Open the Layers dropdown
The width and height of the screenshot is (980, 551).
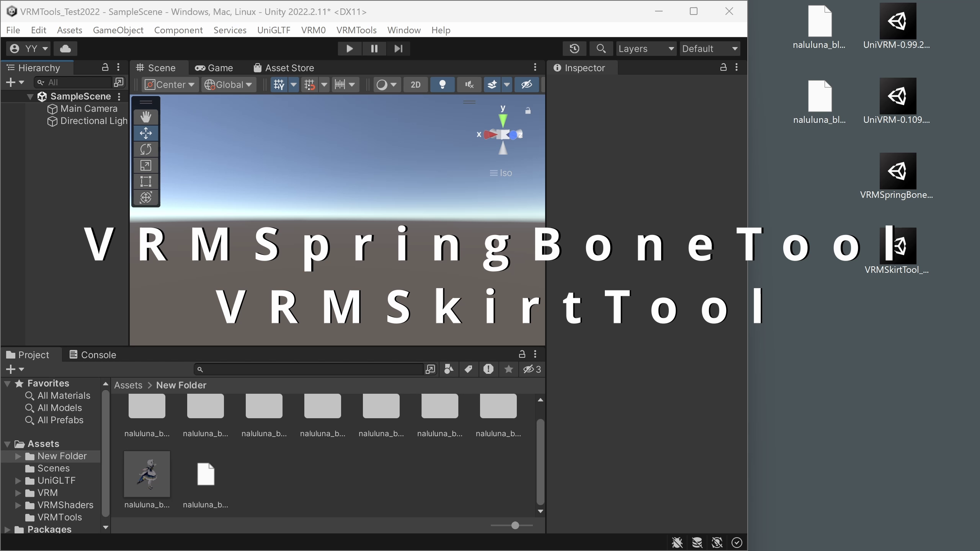tap(645, 49)
